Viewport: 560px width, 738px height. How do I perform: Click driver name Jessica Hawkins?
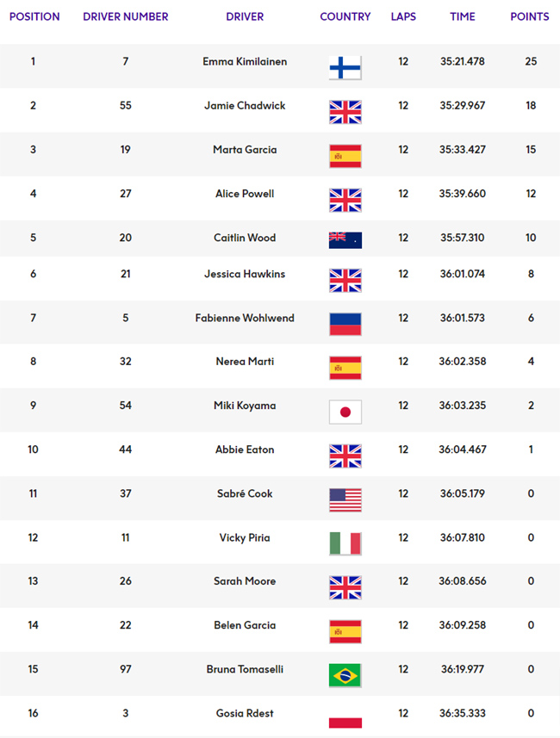[245, 274]
